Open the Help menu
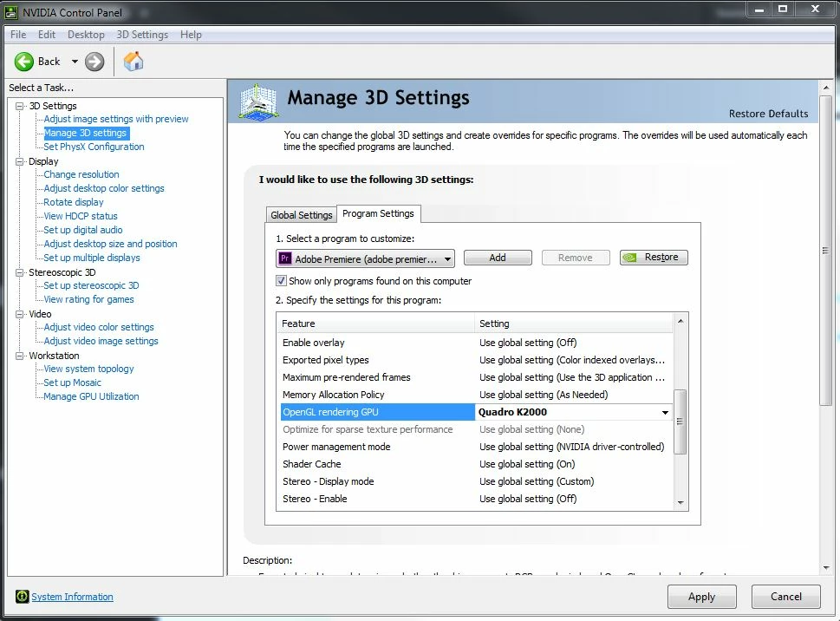Screen dimensions: 840x621 point(191,35)
